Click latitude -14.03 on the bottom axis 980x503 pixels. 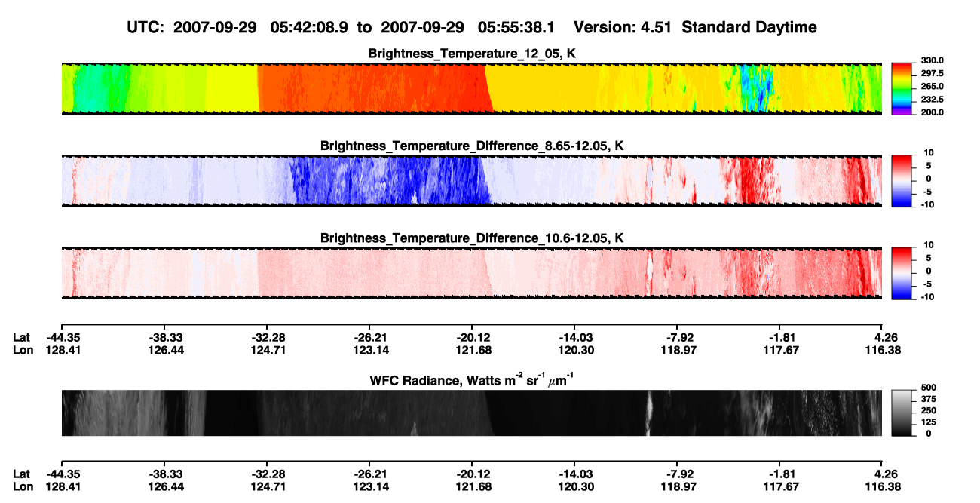(x=575, y=474)
